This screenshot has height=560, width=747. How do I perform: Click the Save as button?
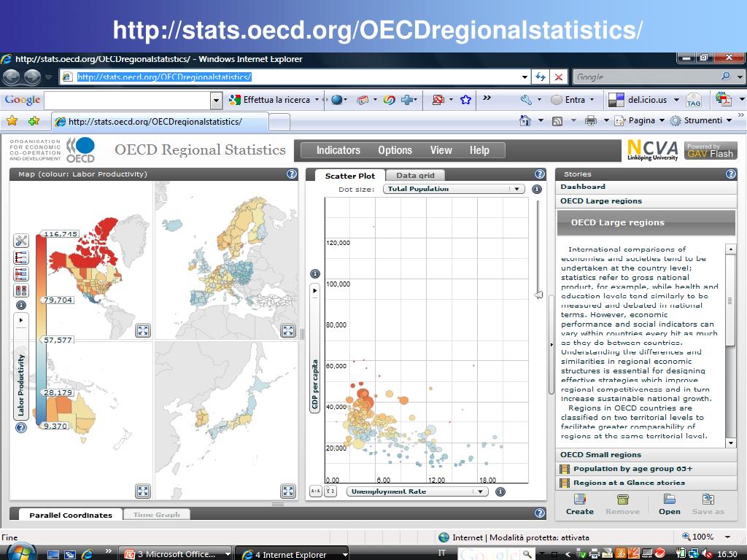pyautogui.click(x=708, y=505)
